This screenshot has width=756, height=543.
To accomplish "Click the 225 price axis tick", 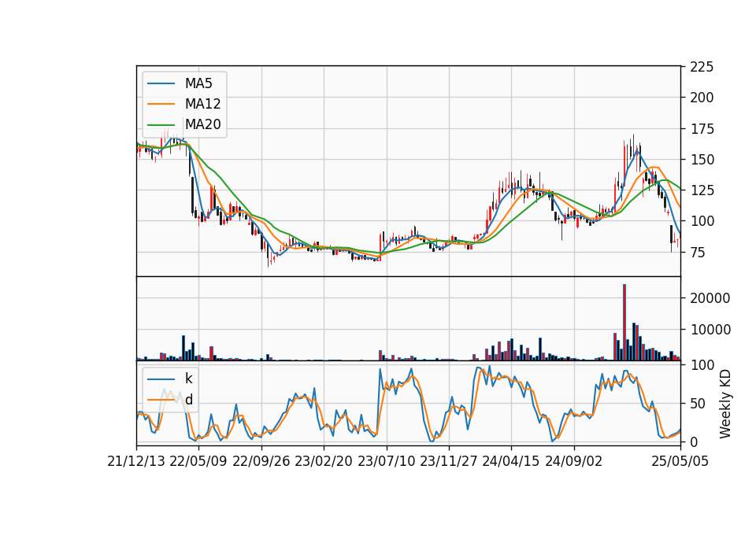I will (x=702, y=66).
